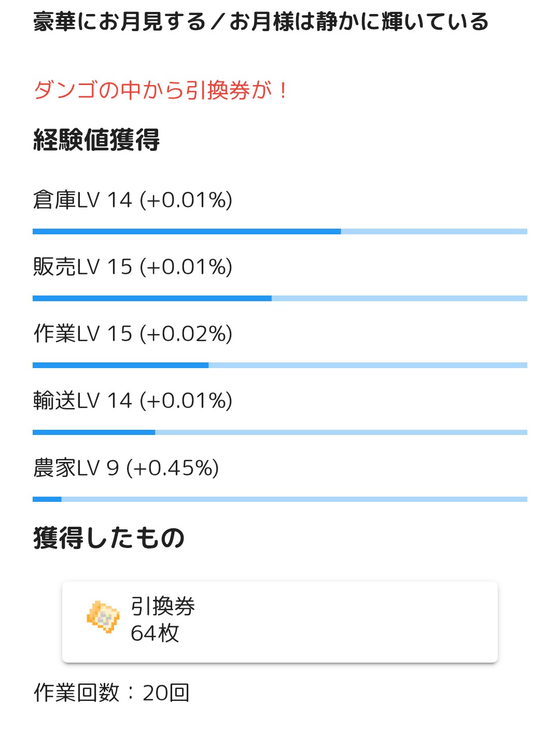Click the 引換券 ticket icon
Screen dimensions: 560x731
click(103, 616)
